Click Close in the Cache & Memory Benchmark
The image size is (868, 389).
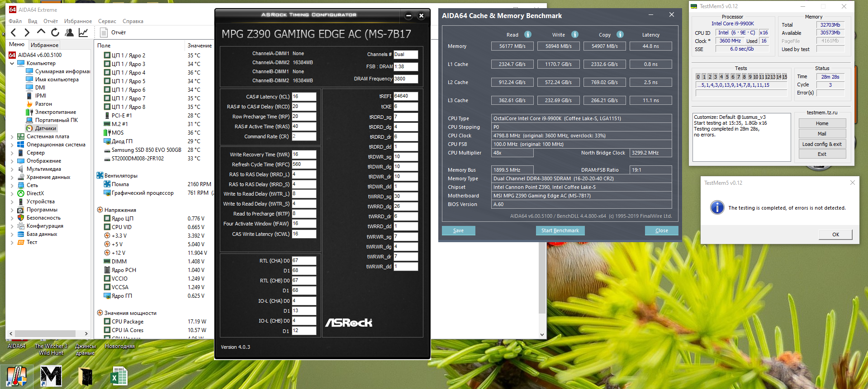pyautogui.click(x=662, y=230)
